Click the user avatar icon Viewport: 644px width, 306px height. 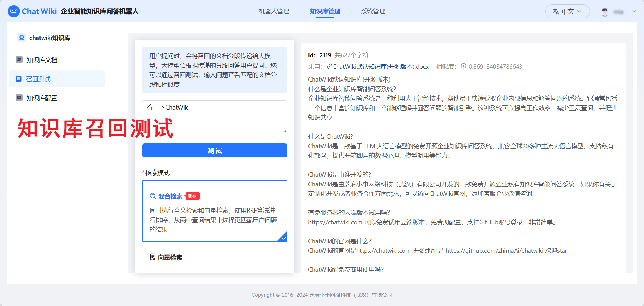pos(605,12)
